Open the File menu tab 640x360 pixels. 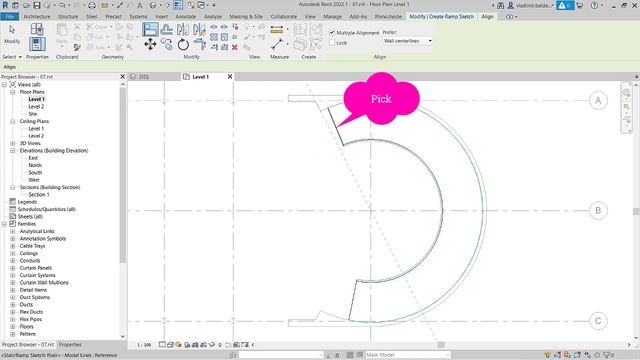(x=10, y=16)
